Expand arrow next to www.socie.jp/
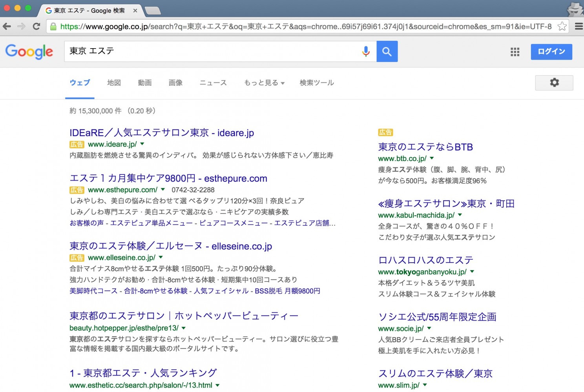This screenshot has width=584, height=392. click(429, 328)
